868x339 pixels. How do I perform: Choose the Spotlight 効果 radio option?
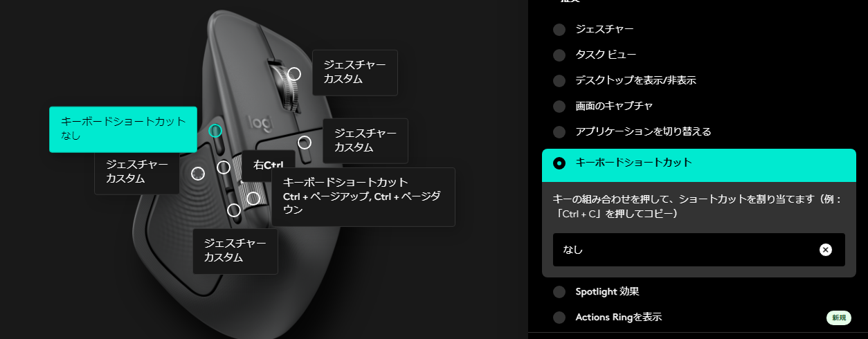click(559, 292)
